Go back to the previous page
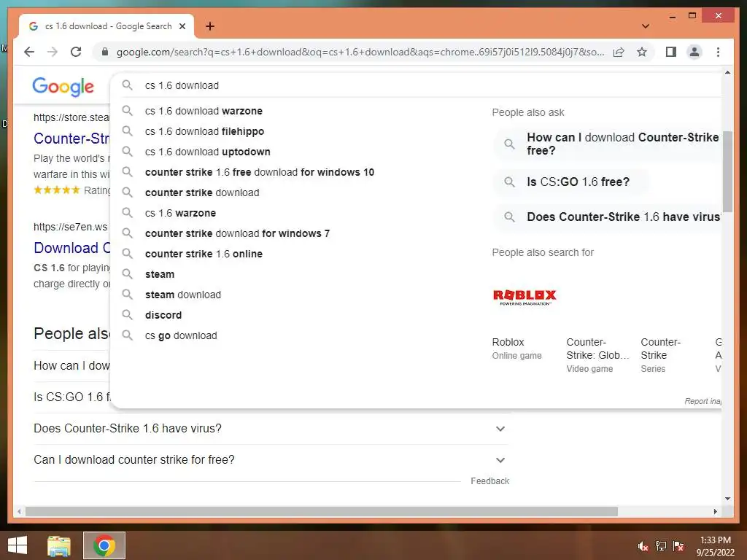The height and width of the screenshot is (560, 747). click(x=29, y=52)
